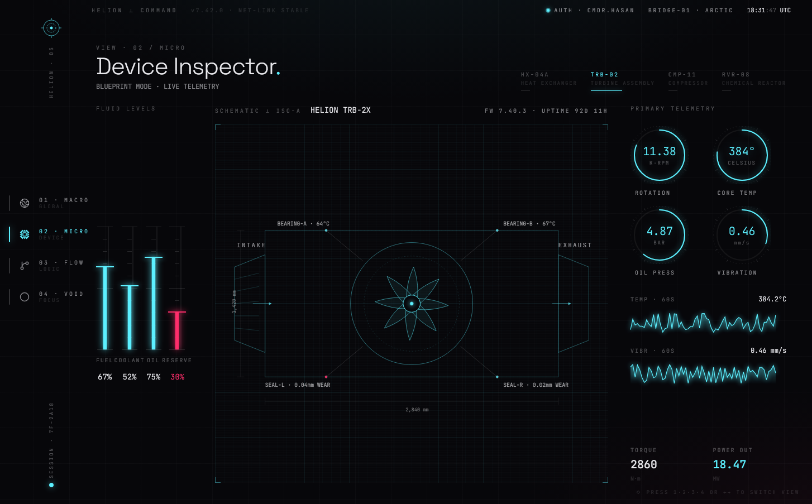The width and height of the screenshot is (812, 504).
Task: Click the SEAL-R 0.02mm WEAR label
Action: [536, 385]
